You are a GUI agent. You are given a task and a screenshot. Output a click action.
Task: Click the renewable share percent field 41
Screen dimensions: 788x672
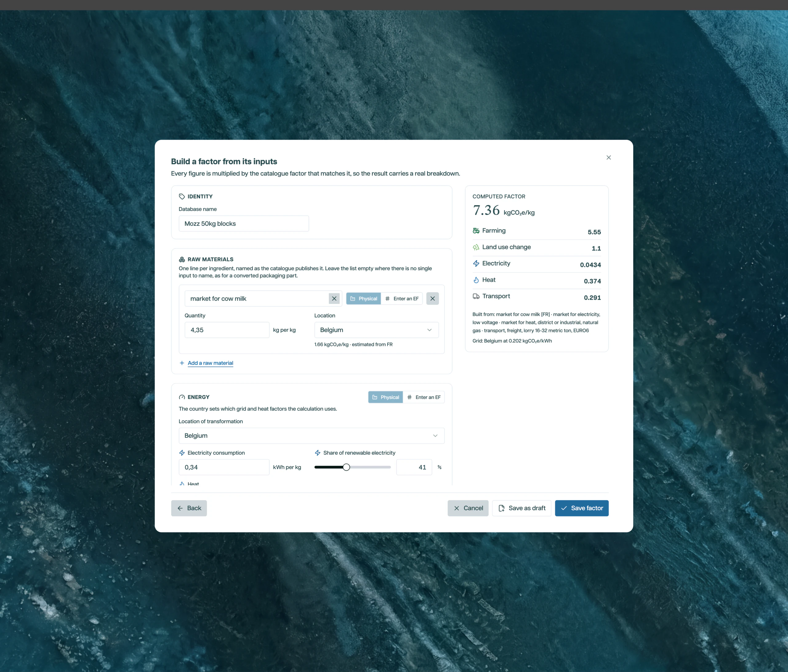pyautogui.click(x=414, y=467)
